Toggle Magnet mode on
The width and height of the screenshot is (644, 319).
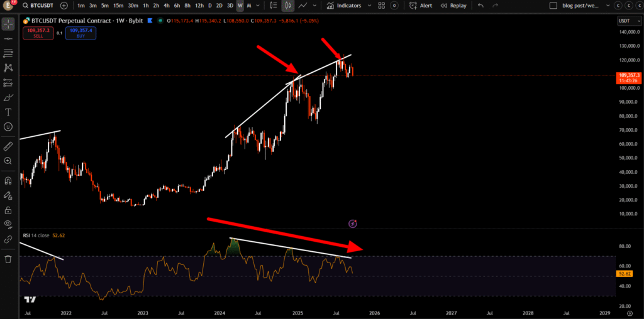point(8,181)
